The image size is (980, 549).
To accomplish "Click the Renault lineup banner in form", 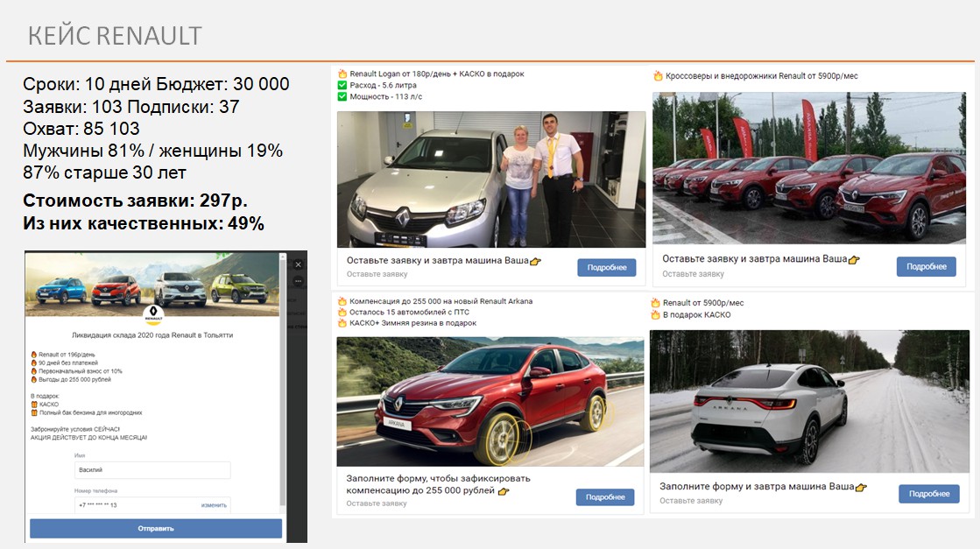I will pos(152,285).
